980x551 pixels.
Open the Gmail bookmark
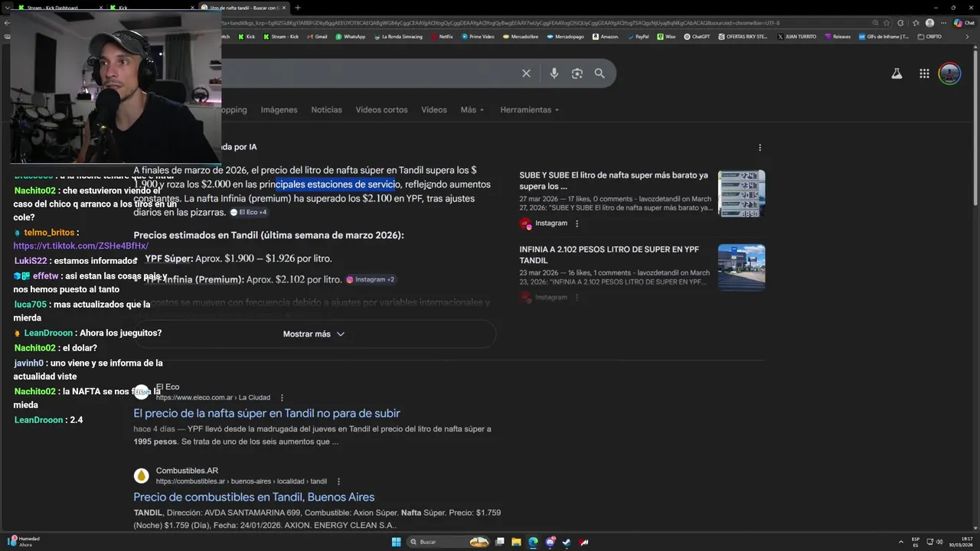coord(316,36)
